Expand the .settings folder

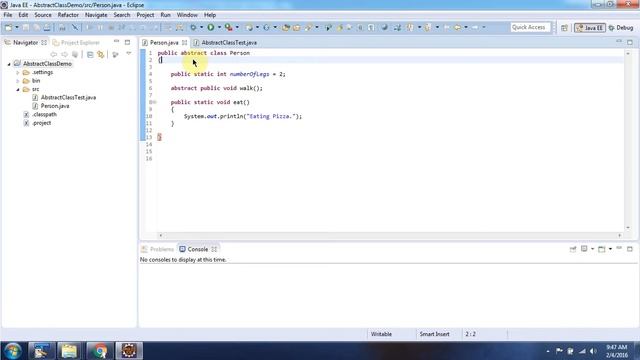click(18, 73)
